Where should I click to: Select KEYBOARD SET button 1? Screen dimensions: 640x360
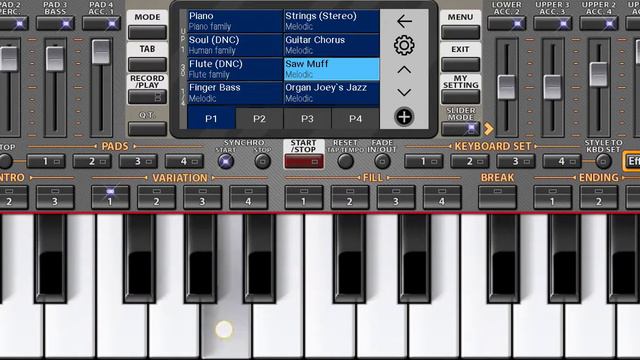pyautogui.click(x=424, y=162)
